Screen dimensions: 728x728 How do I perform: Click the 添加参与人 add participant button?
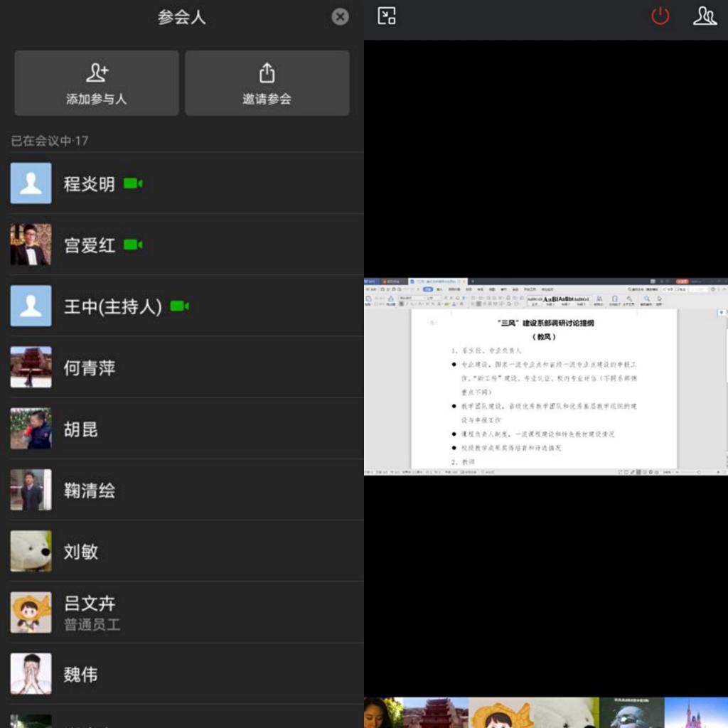(x=97, y=83)
